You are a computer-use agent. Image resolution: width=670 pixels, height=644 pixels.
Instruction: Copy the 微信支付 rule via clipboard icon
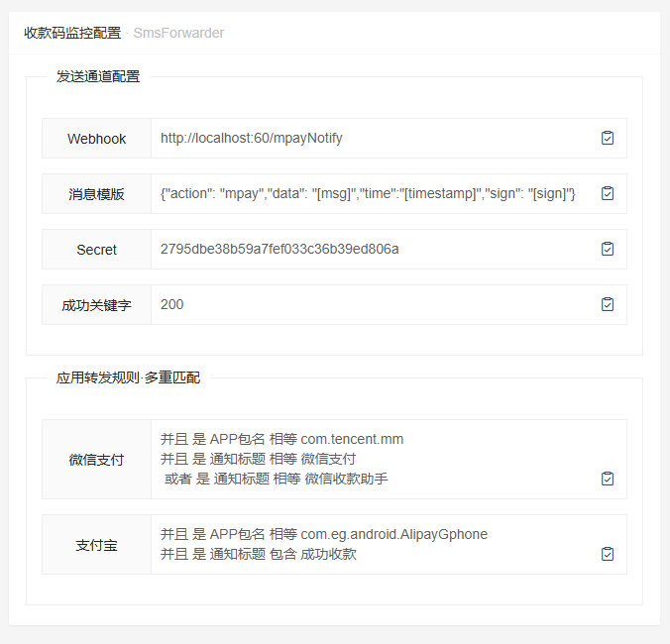(608, 479)
